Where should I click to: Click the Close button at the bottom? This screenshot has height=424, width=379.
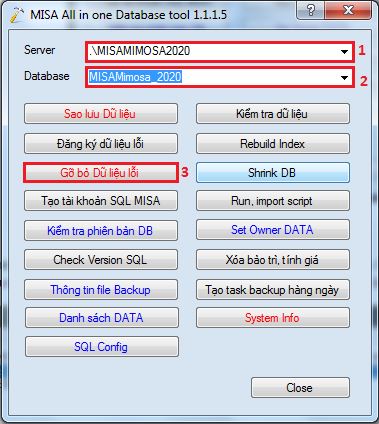coord(300,388)
